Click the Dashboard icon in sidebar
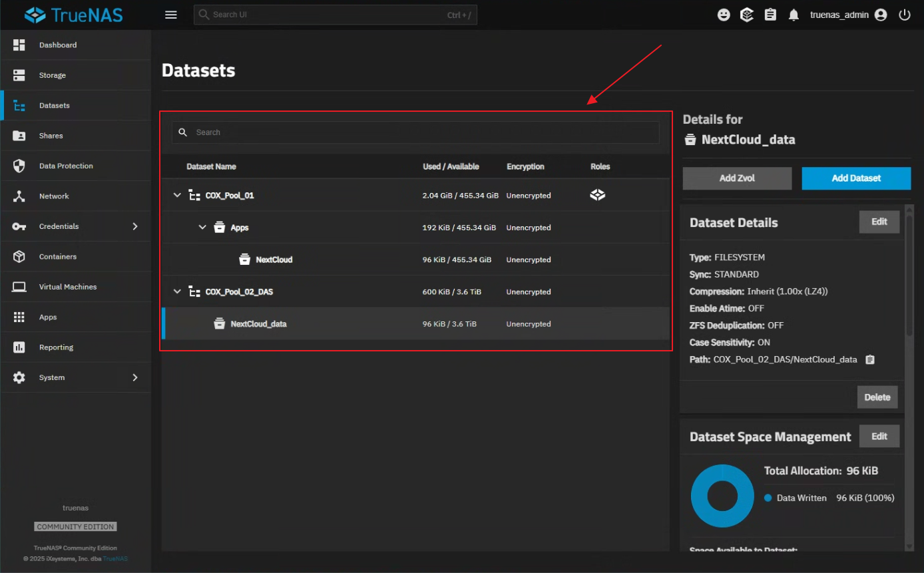Screen dimensions: 924x573 [x=19, y=45]
